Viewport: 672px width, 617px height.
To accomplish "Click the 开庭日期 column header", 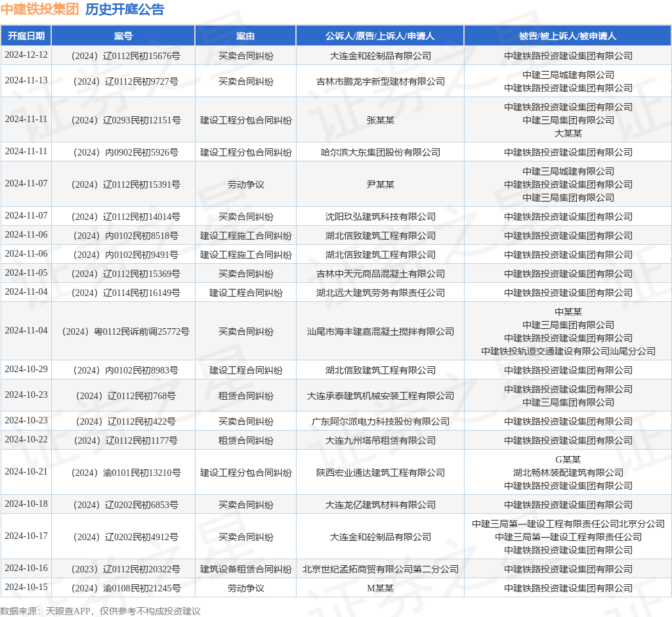I will click(26, 36).
